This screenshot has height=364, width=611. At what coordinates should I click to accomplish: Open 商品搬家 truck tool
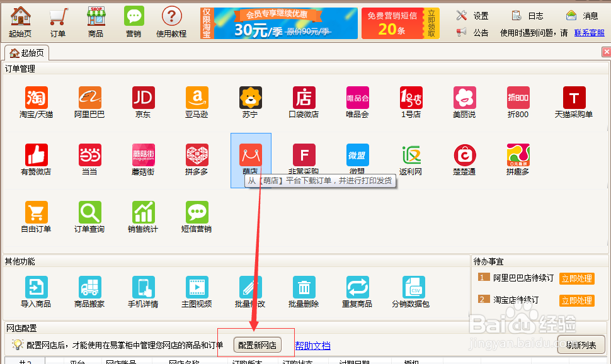click(89, 292)
